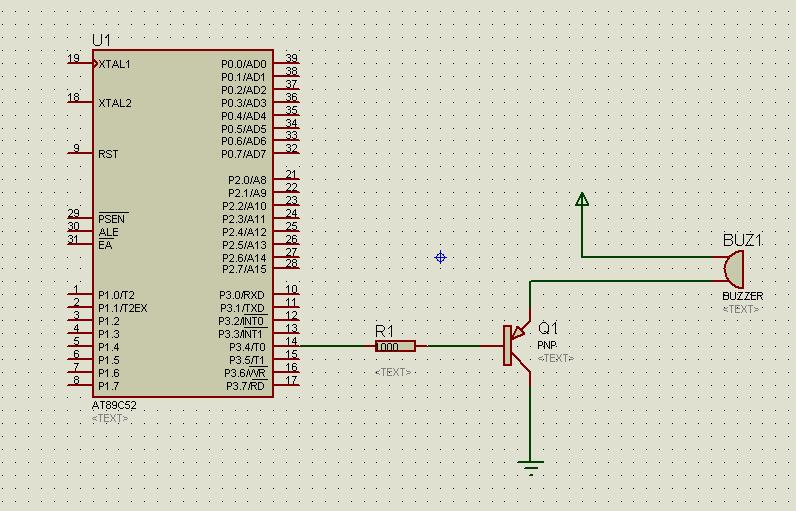The height and width of the screenshot is (511, 796).
Task: Select the ground terminal symbol
Action: pos(531,466)
